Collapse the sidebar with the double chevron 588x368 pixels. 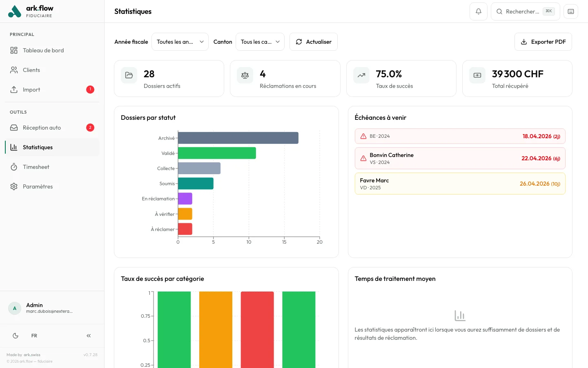(x=88, y=335)
